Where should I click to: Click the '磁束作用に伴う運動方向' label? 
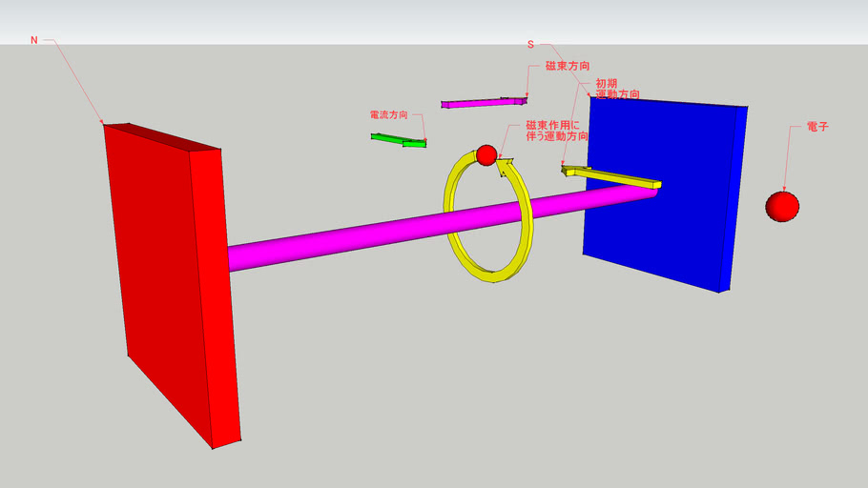pos(556,132)
